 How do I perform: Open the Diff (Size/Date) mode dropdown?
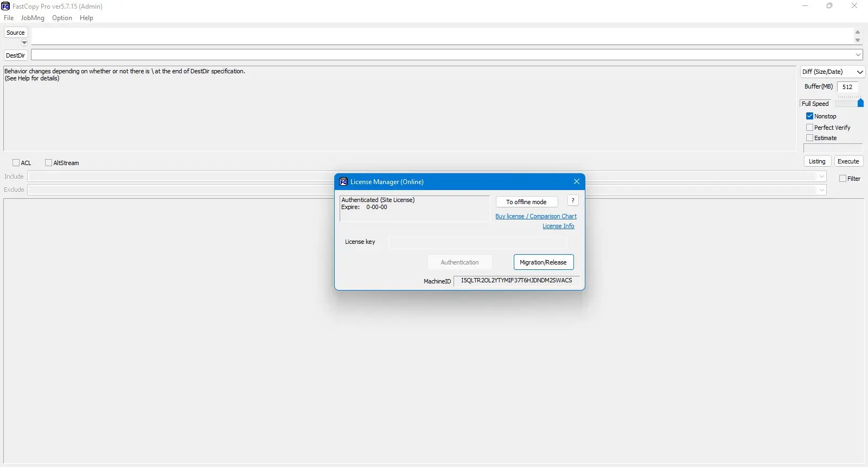(x=832, y=72)
